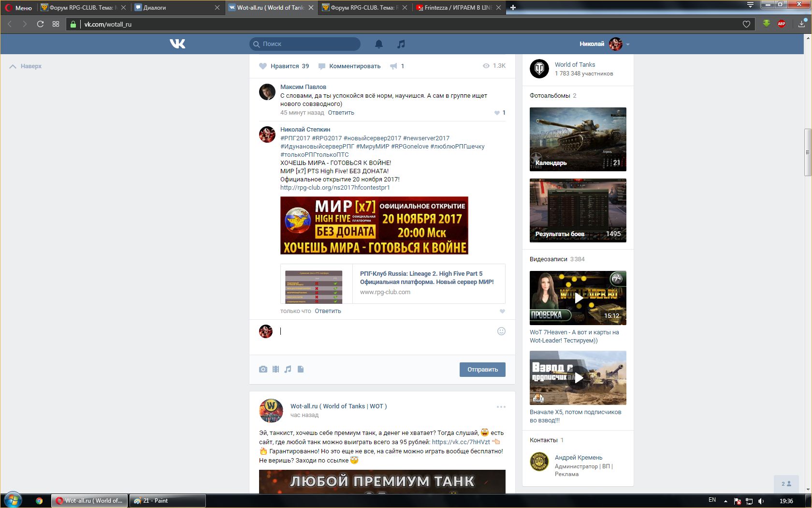Open the World of Tanks group link

[x=575, y=65]
